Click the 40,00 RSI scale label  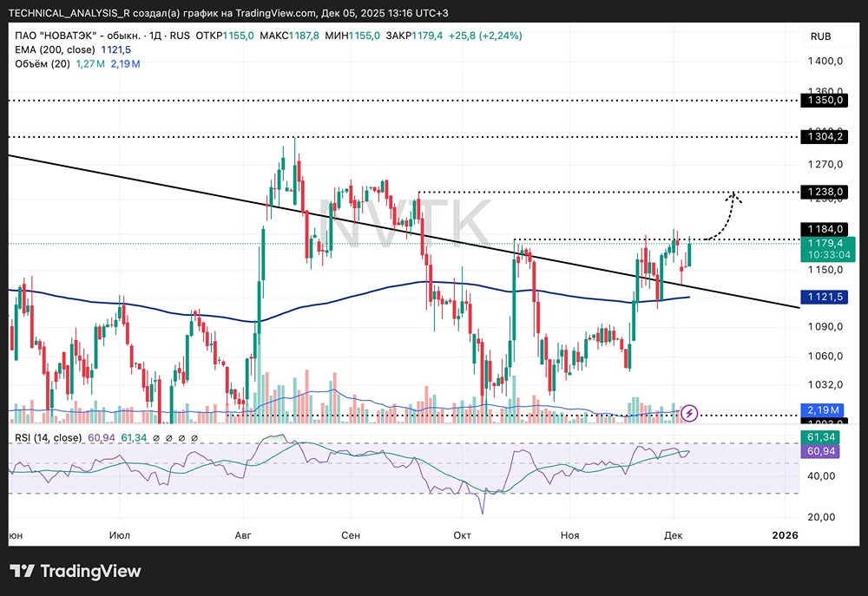coord(821,476)
